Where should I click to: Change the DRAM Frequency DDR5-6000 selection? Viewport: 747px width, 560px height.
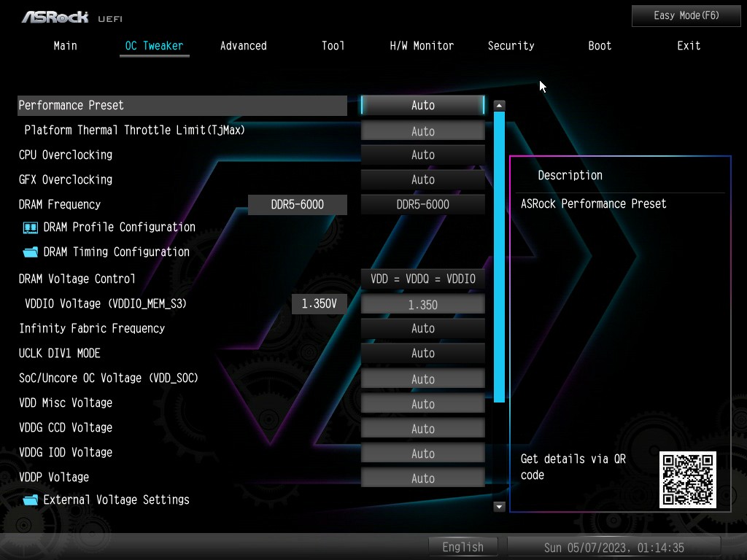coord(422,205)
